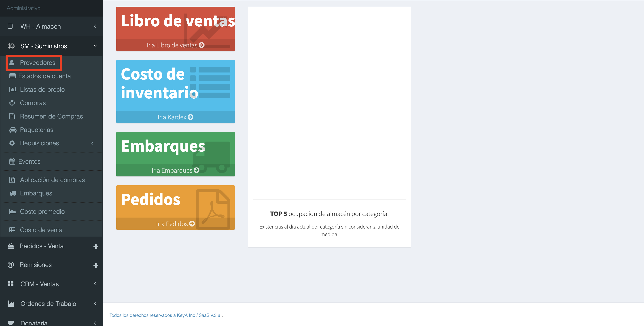Click the Paqueterias car icon

click(x=13, y=130)
